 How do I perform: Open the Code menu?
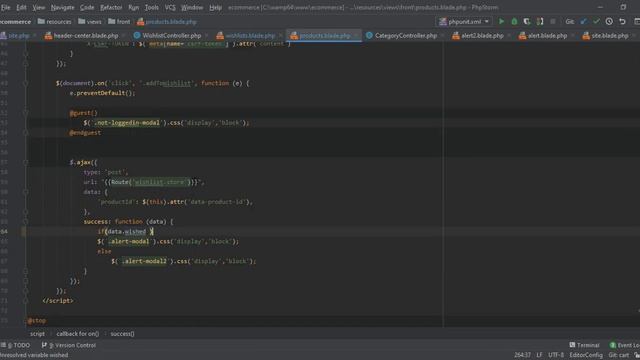87,7
